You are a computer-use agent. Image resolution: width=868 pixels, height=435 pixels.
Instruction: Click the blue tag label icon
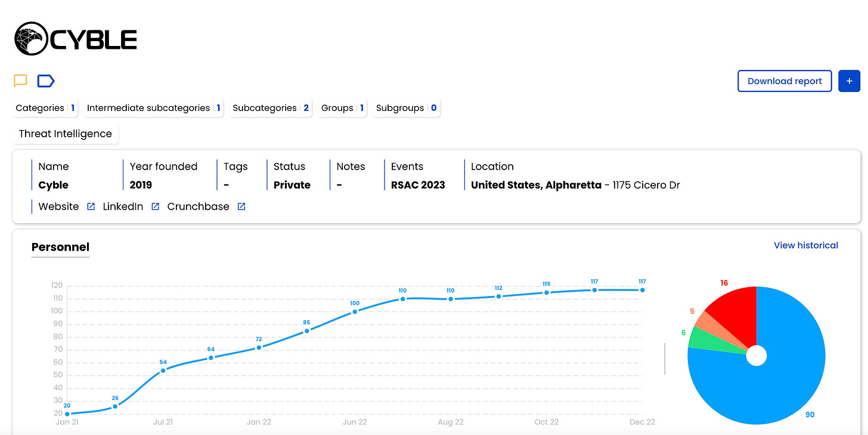click(x=46, y=81)
